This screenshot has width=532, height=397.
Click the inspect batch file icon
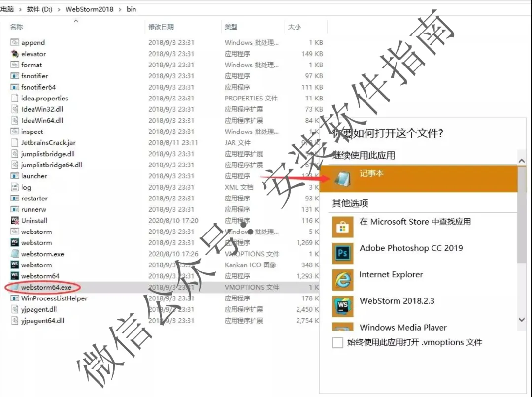click(15, 132)
